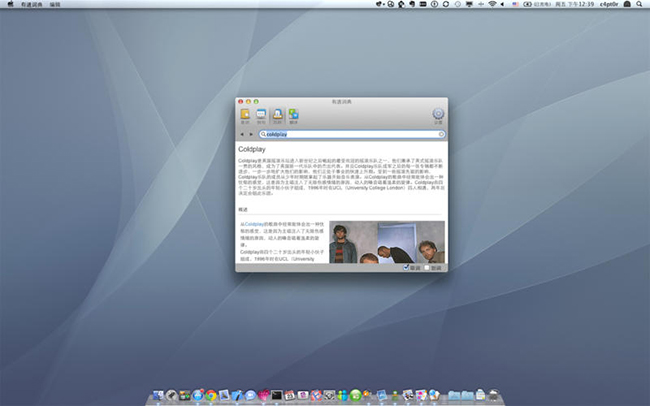650x406 pixels.
Task: Open the dictionary lookup toolbar icon
Action: tap(245, 115)
